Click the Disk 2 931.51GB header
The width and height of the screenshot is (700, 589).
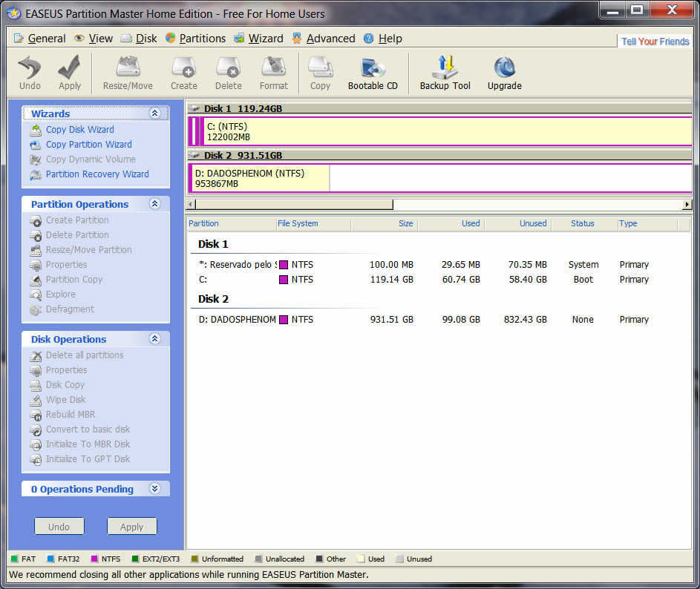(439, 155)
